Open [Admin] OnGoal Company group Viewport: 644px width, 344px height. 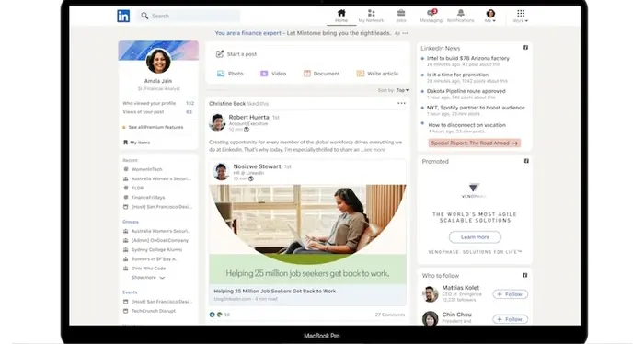point(160,240)
